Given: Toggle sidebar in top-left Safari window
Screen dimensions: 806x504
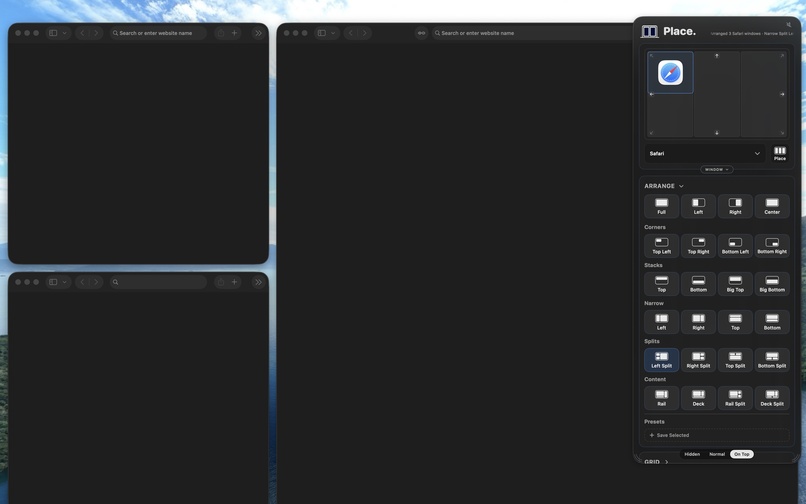Looking at the screenshot, I should 53,33.
